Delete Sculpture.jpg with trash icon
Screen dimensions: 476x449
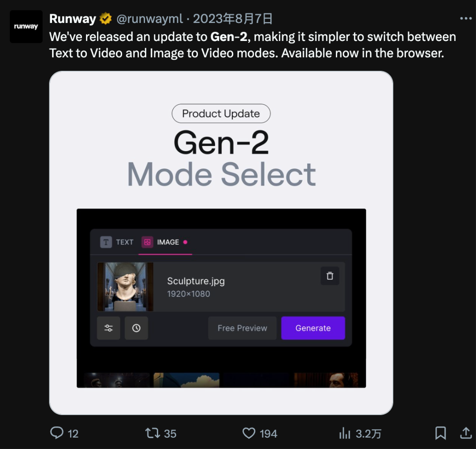(330, 276)
